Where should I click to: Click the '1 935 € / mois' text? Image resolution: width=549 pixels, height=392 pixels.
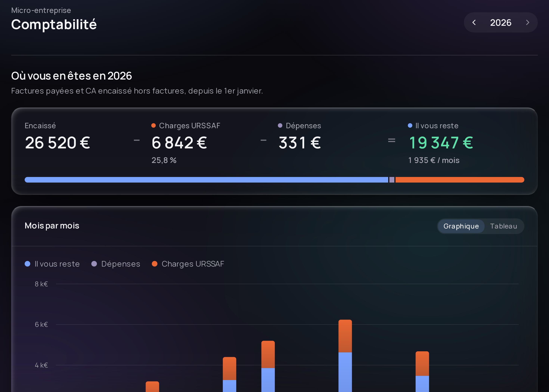point(434,160)
